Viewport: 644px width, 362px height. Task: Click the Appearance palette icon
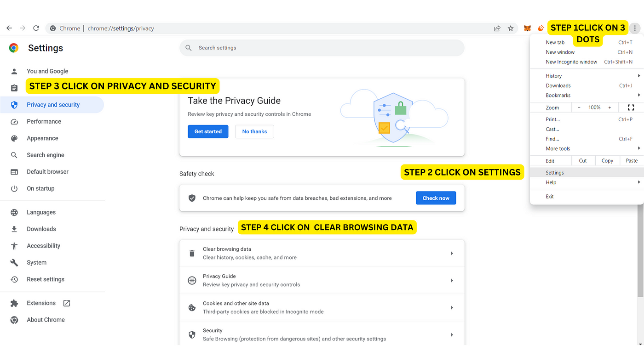tap(14, 138)
